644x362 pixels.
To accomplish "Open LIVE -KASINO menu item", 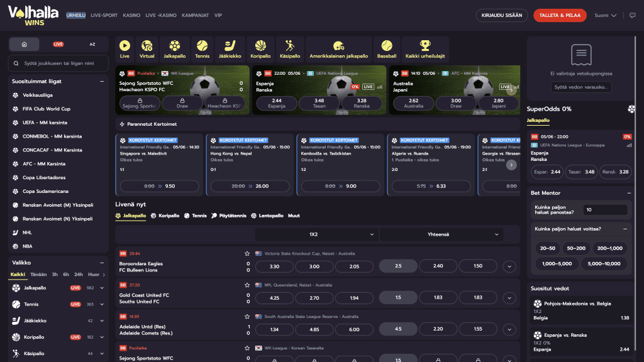I will [161, 15].
